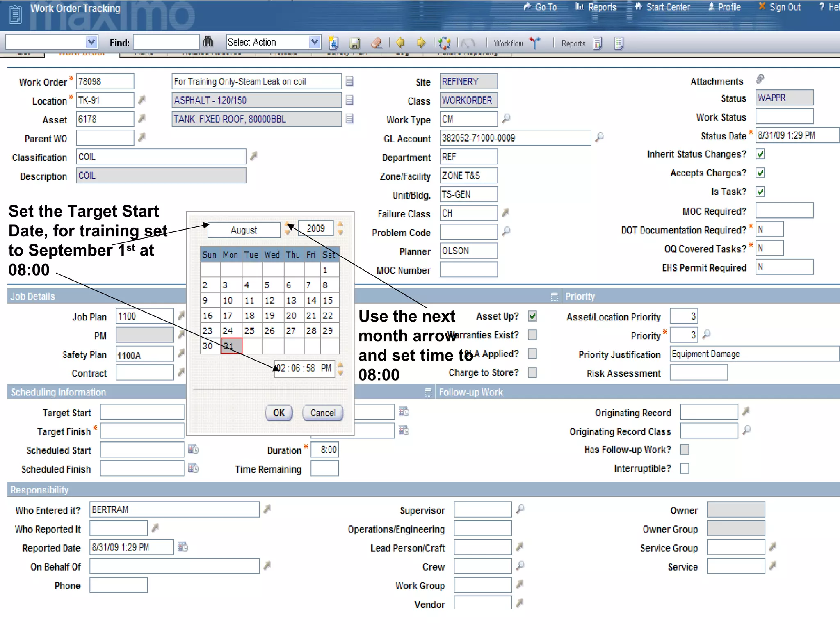840x630 pixels.
Task: Toggle Charge to Store checkbox
Action: 532,373
